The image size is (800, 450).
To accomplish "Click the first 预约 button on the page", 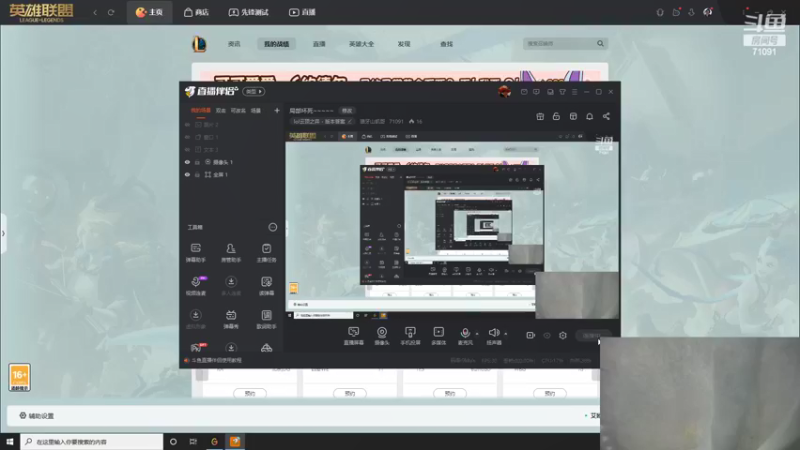I will (249, 393).
